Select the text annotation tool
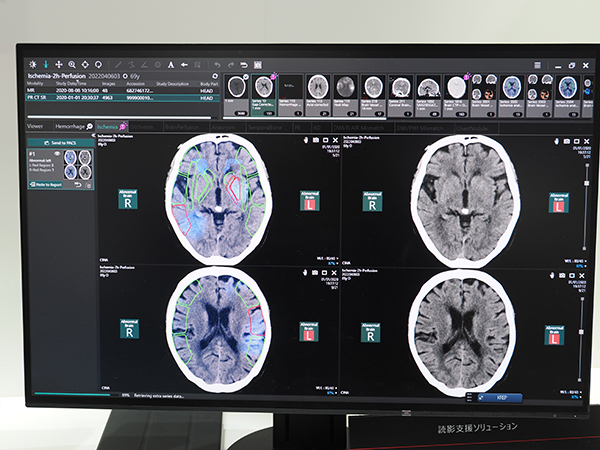600x450 pixels. (169, 64)
